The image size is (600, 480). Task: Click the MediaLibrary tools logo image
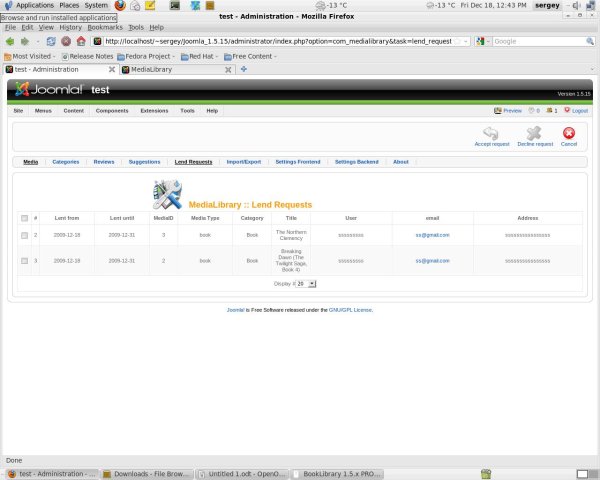click(x=168, y=194)
